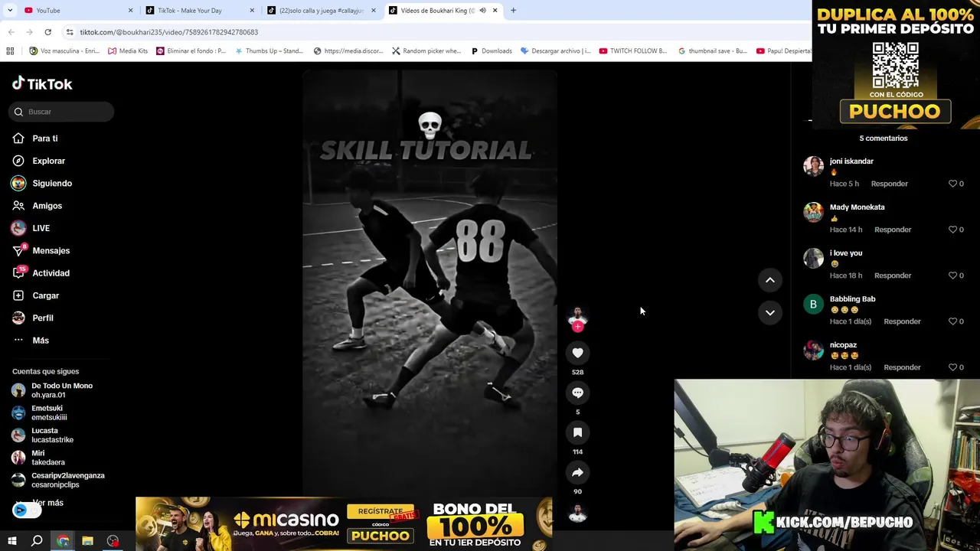Open the video comments bubble icon
This screenshot has height=551, width=980.
coord(577,393)
